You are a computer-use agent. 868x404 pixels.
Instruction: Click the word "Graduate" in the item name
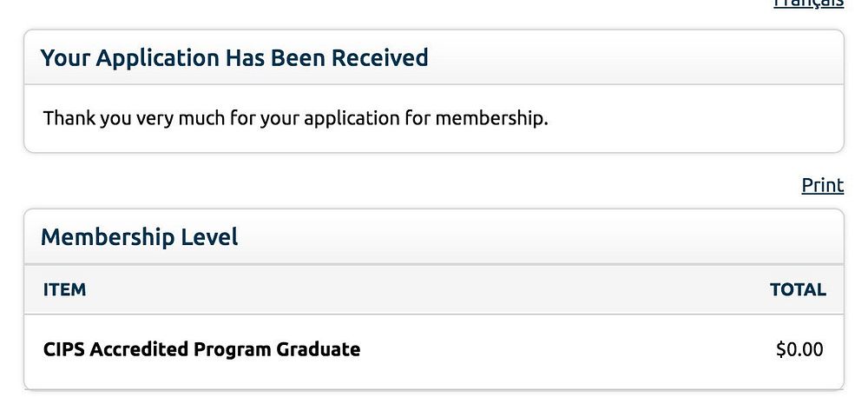click(x=318, y=349)
